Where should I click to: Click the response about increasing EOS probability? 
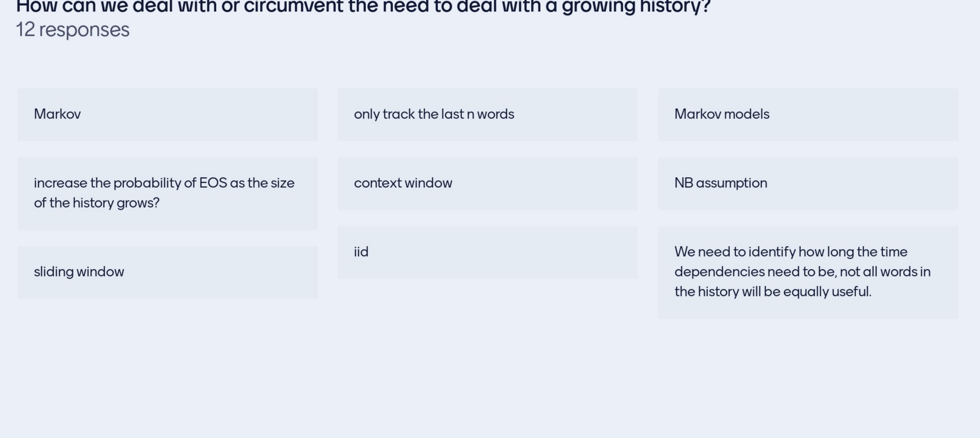tap(167, 193)
